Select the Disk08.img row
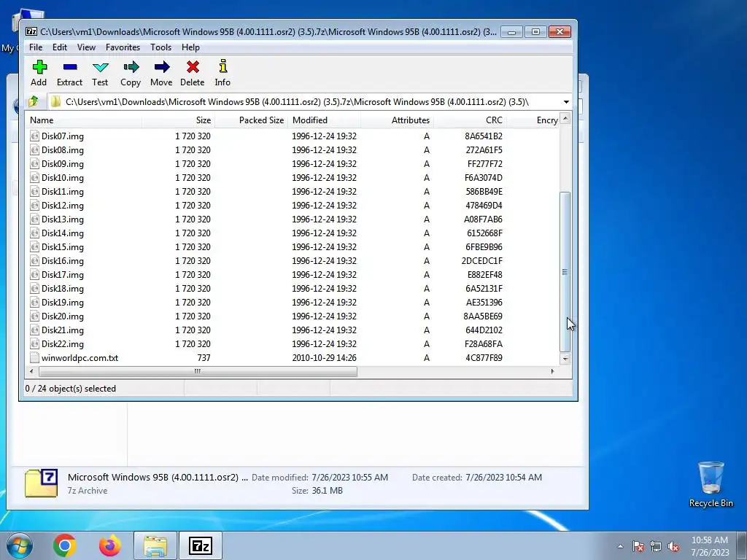 click(x=293, y=150)
